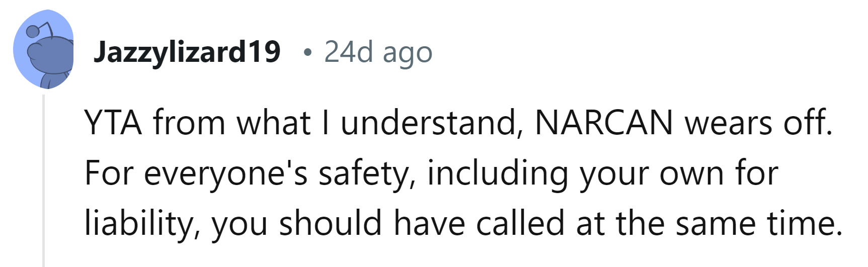Click the 24d ago timestamp
The height and width of the screenshot is (267, 868).
[x=378, y=51]
